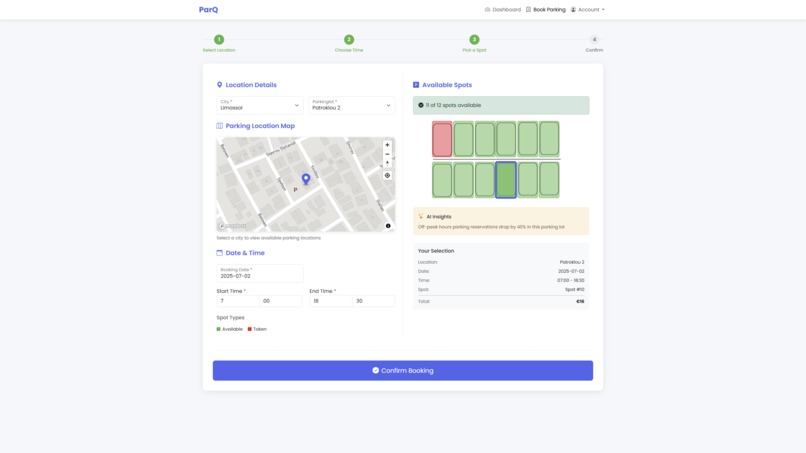Click the Spot Types label
The height and width of the screenshot is (453, 806).
(x=230, y=318)
